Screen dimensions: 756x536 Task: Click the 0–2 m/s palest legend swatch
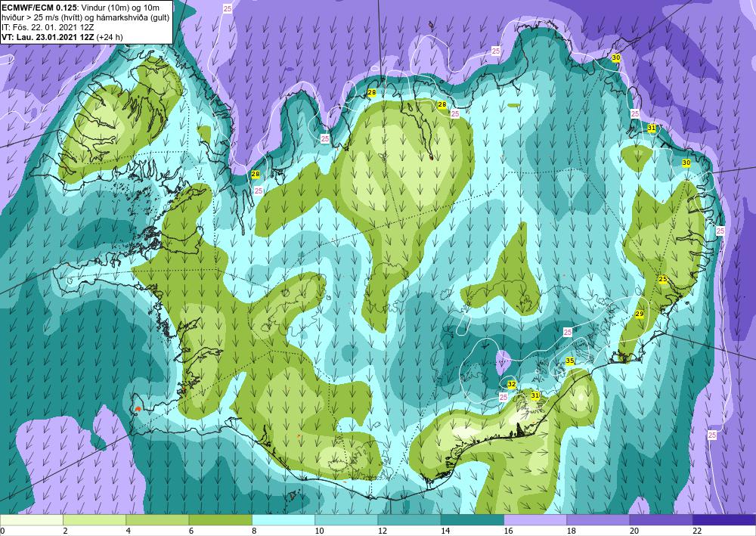click(32, 520)
